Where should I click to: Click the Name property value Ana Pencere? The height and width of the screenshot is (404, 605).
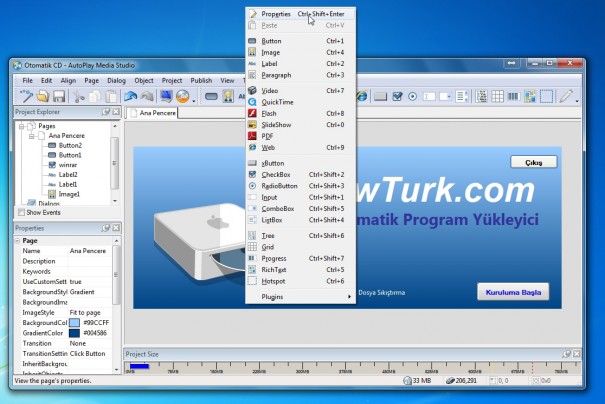88,251
